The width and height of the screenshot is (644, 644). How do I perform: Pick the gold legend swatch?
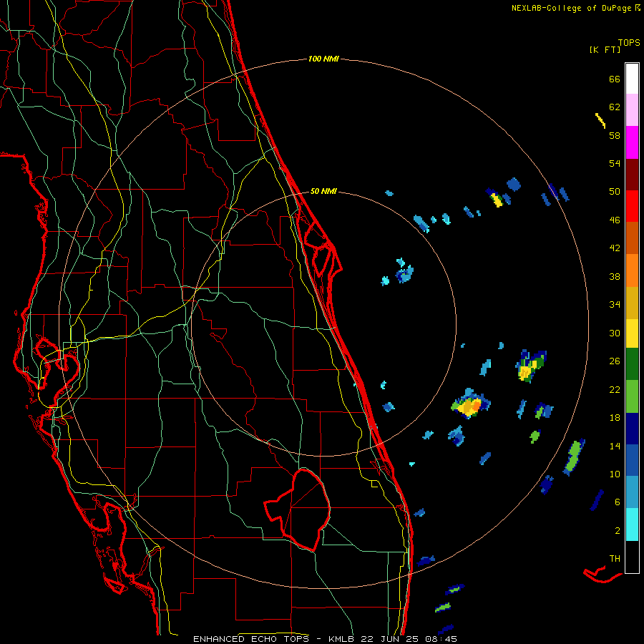point(632,303)
